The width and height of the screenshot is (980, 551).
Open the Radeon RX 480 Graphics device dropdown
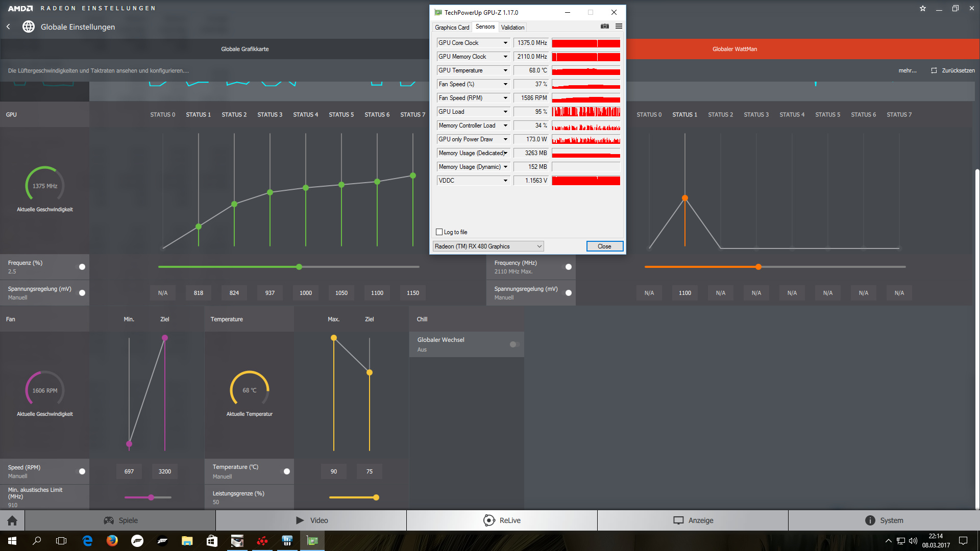click(488, 246)
